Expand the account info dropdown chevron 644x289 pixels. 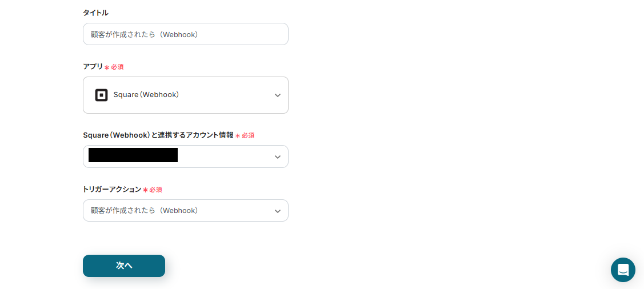(278, 157)
